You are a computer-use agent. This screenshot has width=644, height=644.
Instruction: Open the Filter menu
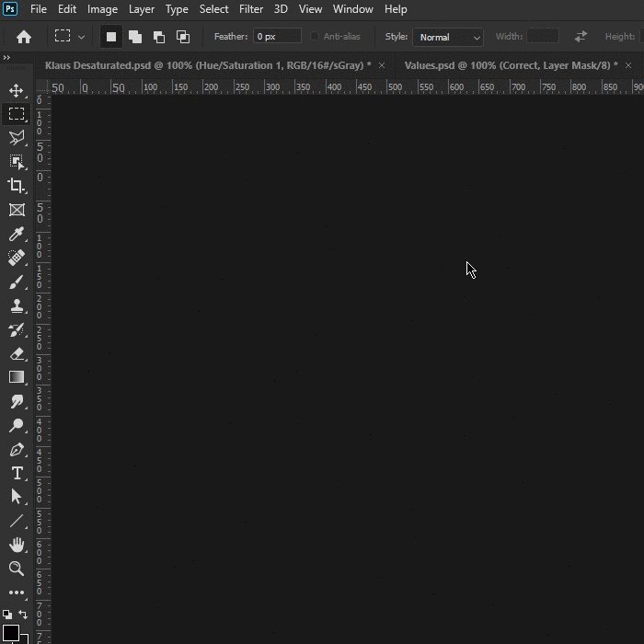pos(251,9)
